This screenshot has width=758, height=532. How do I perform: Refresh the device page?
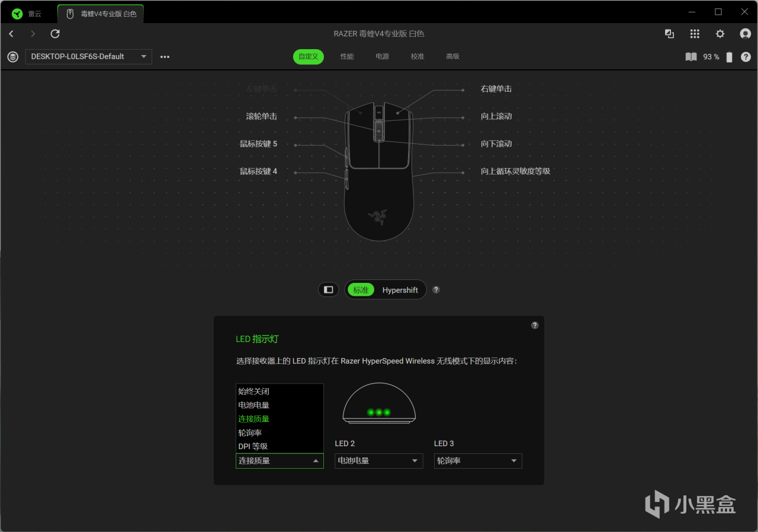(x=55, y=34)
